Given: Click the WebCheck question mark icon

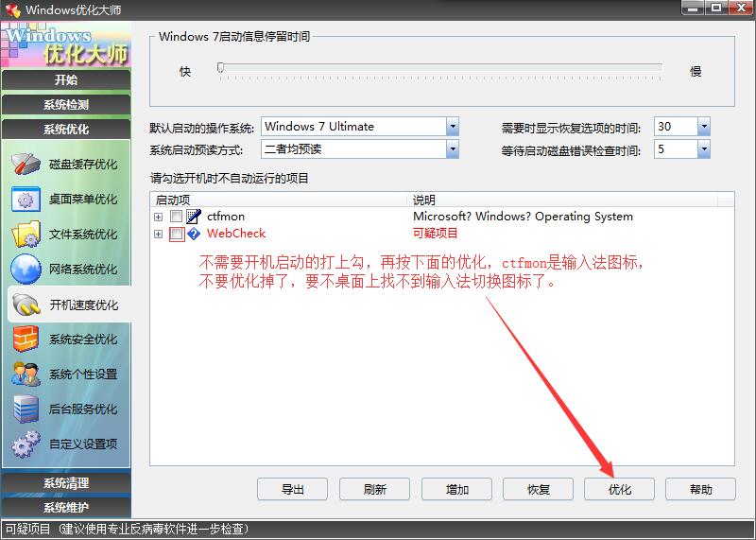Looking at the screenshot, I should click(194, 234).
